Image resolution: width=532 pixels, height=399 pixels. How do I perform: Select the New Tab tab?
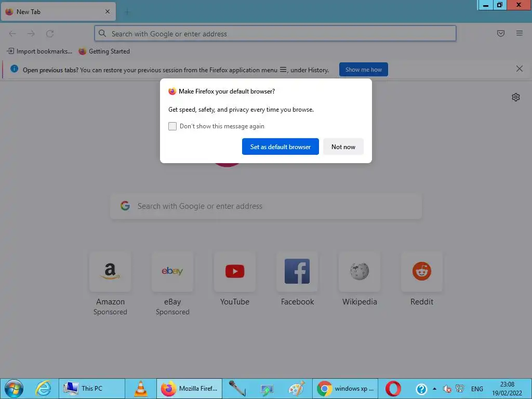58,11
